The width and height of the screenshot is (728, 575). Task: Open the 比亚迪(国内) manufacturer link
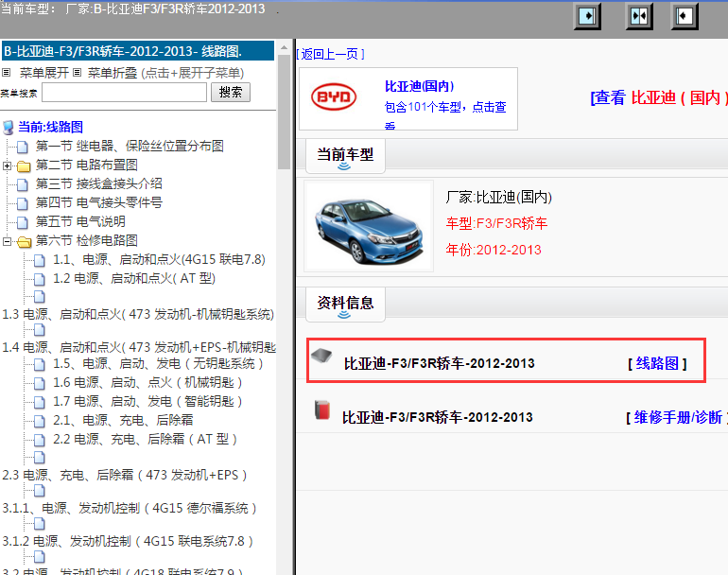click(x=419, y=86)
